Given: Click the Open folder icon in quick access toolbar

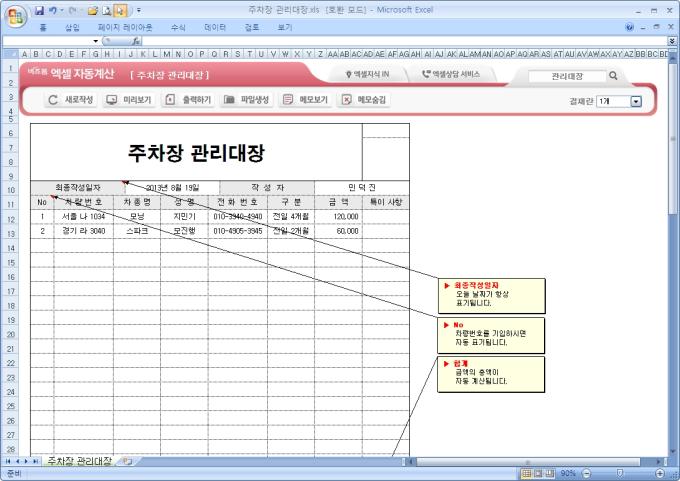Looking at the screenshot, I should click(x=92, y=10).
